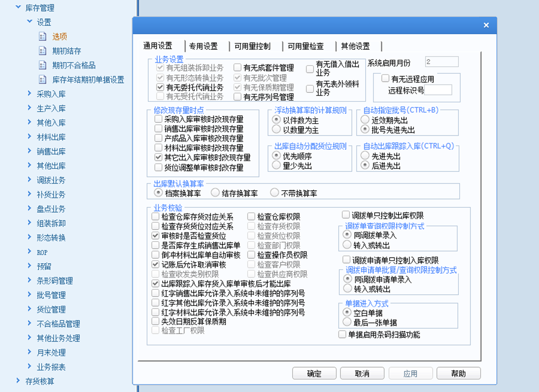539x392 pixels.
Task: Click the document icon beside 选项
Action: tap(43, 36)
